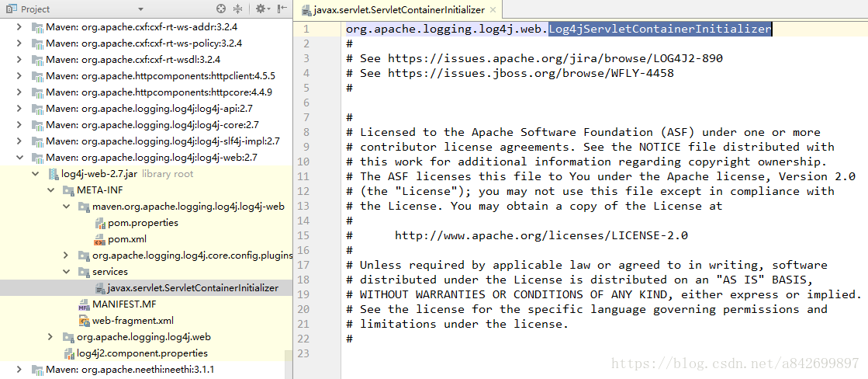Expand Maven cxf-rt-wsdl:3.2.4 library

point(19,59)
